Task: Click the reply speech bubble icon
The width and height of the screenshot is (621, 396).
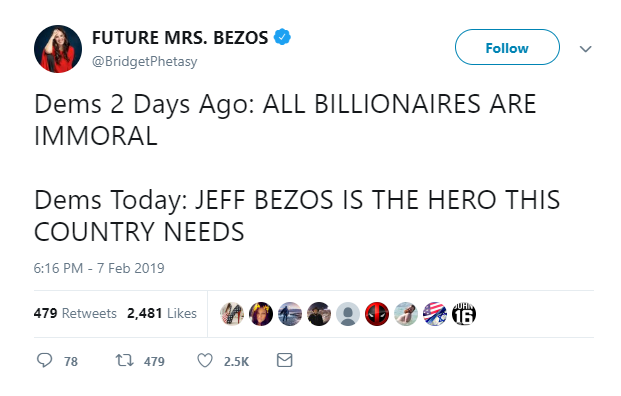Action: 44,360
